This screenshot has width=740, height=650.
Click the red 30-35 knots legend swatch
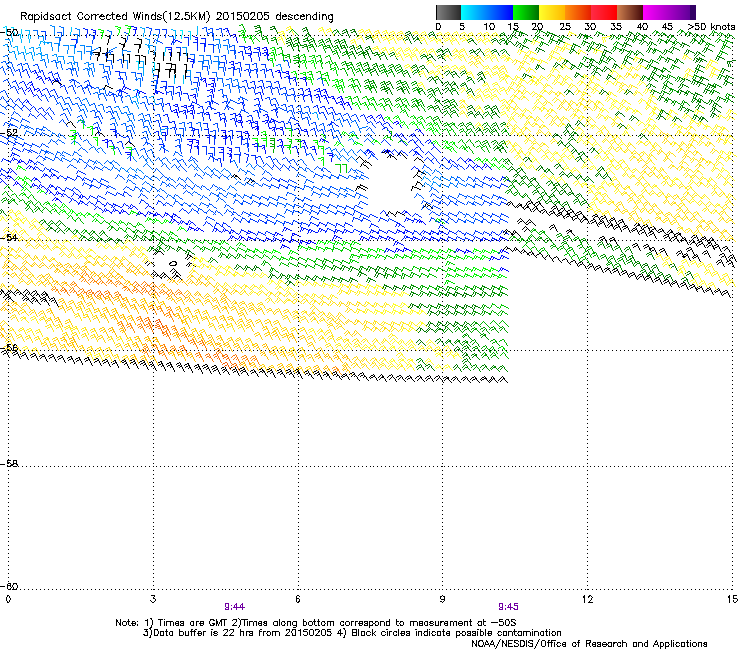click(604, 12)
